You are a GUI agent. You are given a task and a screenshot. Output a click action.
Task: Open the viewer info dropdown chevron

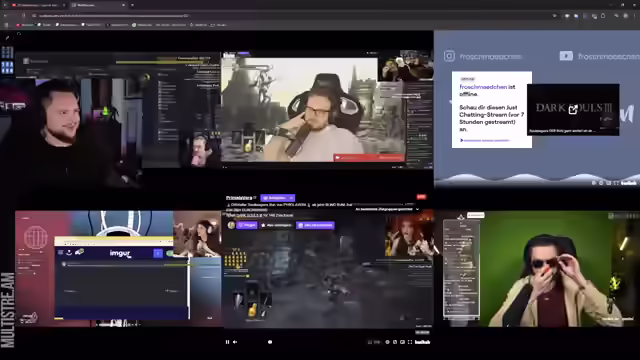pyautogui.click(x=417, y=209)
